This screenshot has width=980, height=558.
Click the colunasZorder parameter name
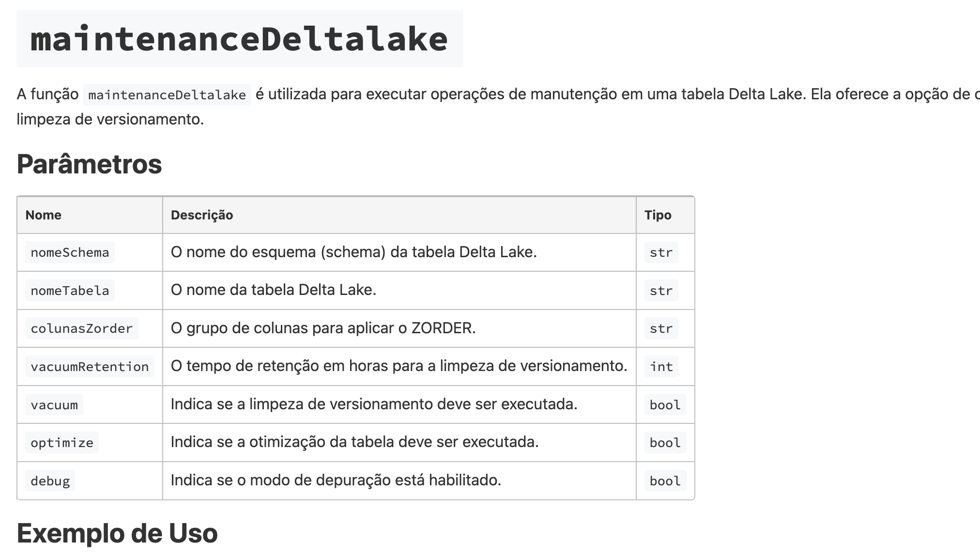[x=81, y=328]
